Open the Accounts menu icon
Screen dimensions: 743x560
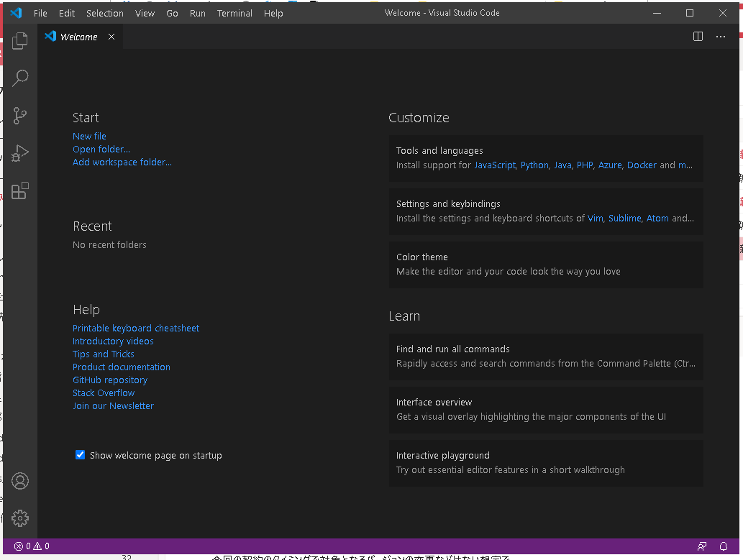point(20,481)
